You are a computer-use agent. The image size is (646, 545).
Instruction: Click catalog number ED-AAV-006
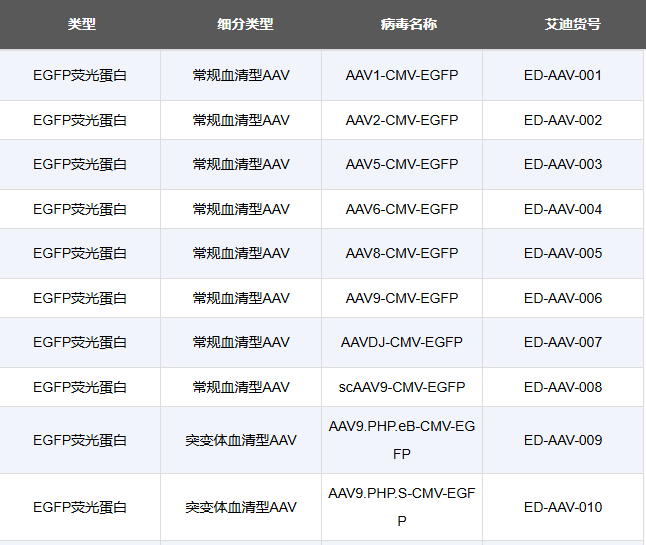(x=563, y=298)
